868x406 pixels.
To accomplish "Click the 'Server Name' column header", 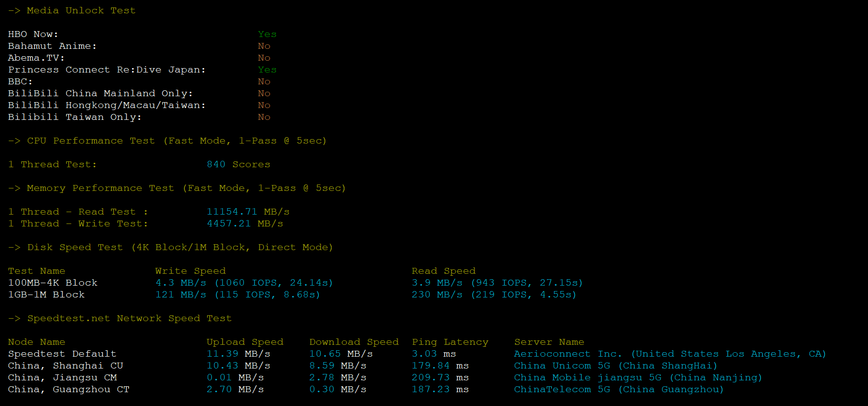I will tap(549, 342).
